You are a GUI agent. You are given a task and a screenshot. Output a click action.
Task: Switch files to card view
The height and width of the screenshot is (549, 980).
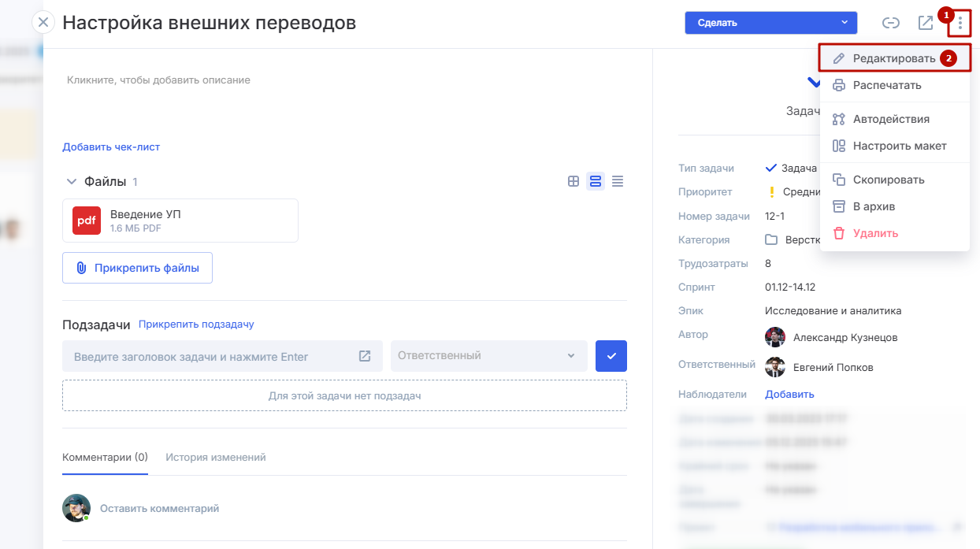click(x=596, y=182)
